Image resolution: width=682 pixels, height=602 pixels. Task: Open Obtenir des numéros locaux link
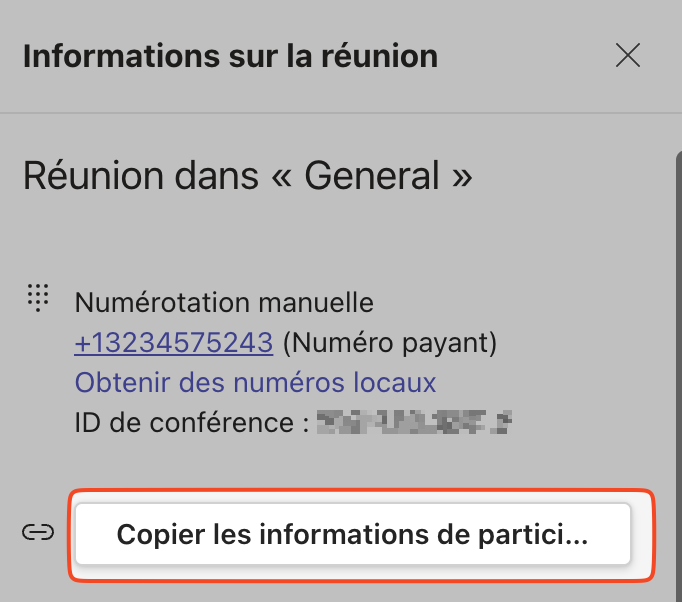point(255,382)
